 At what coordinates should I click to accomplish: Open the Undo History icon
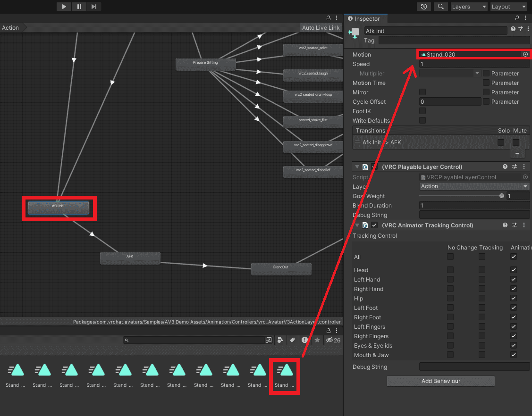(424, 7)
